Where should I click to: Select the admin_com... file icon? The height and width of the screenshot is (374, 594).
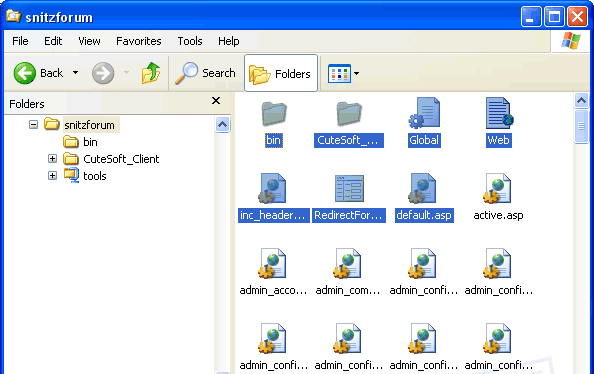tap(347, 263)
